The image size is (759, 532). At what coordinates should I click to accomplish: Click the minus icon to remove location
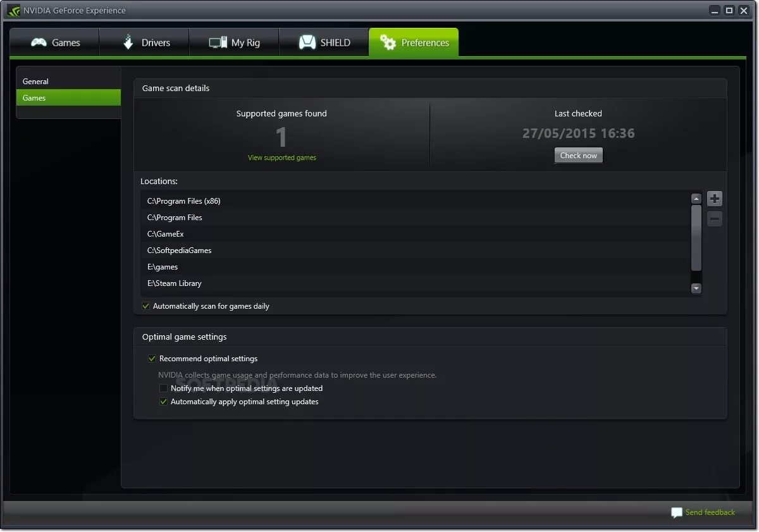715,219
